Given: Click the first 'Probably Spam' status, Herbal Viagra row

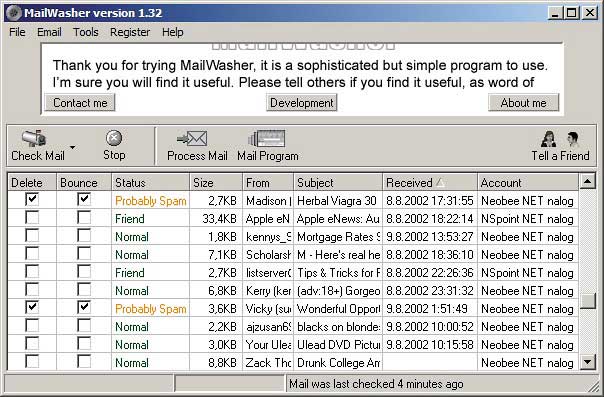Looking at the screenshot, I should coord(151,201).
